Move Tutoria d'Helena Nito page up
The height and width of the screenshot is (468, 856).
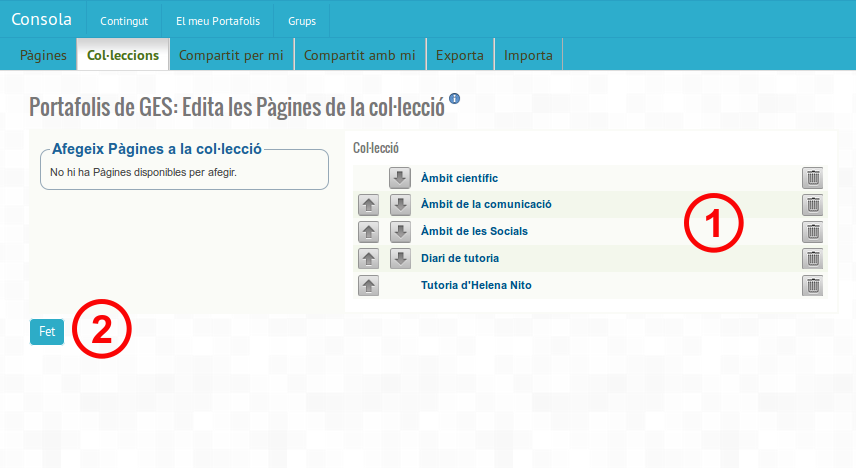[368, 286]
